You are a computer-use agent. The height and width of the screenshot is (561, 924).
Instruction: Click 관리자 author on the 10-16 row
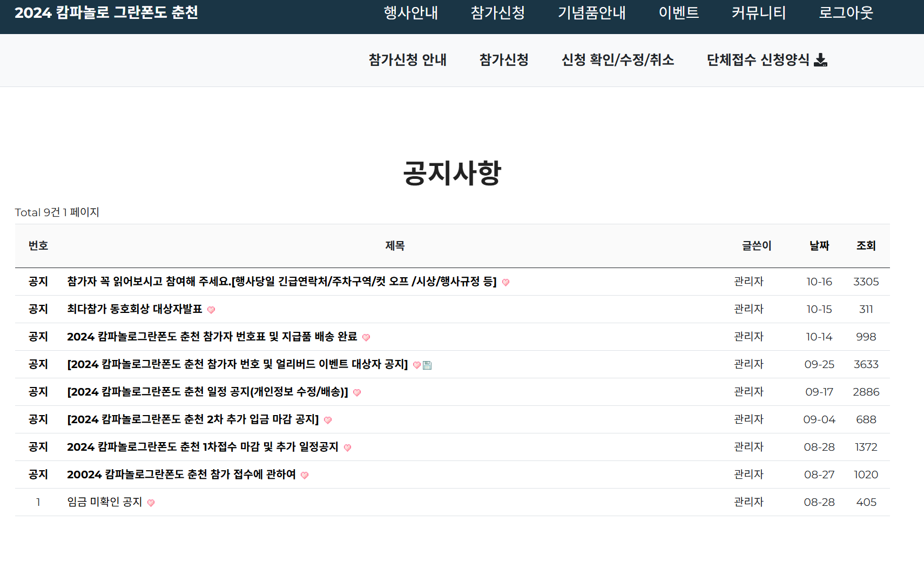tap(748, 282)
